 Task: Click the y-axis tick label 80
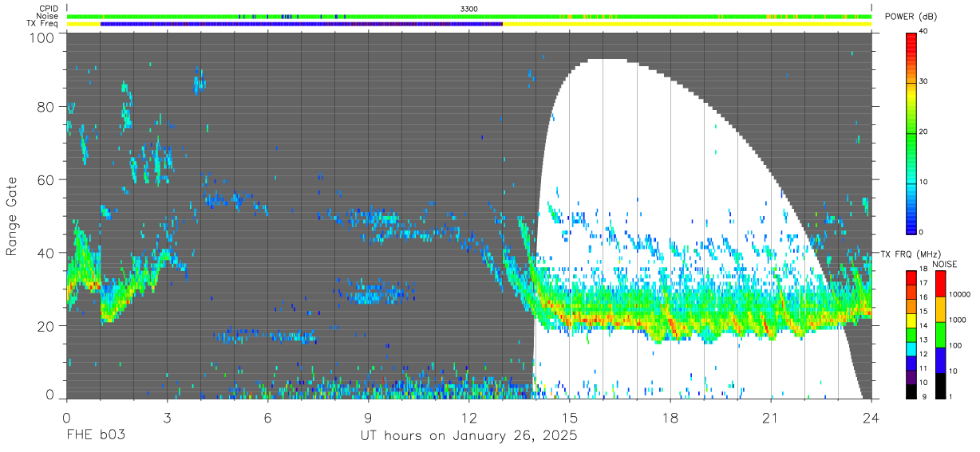[x=46, y=107]
